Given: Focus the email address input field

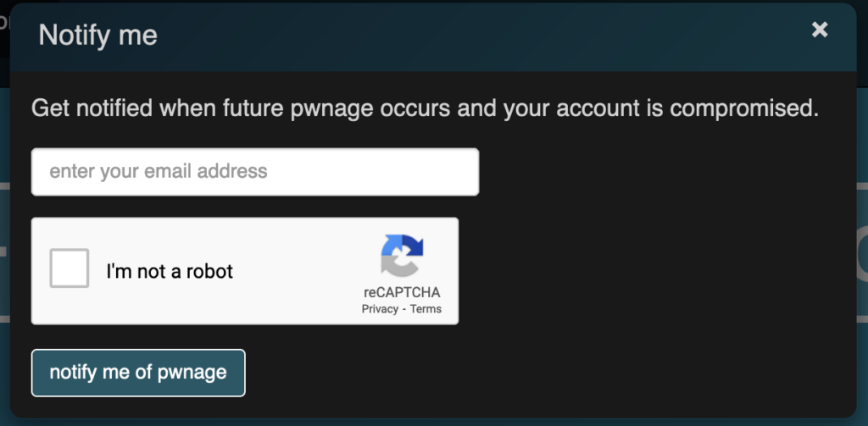Looking at the screenshot, I should (x=255, y=172).
